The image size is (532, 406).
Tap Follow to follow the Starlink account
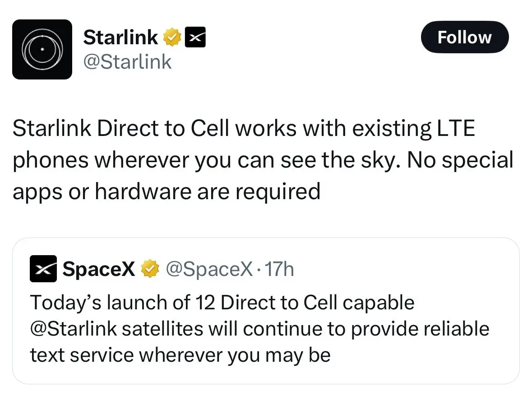(x=464, y=37)
